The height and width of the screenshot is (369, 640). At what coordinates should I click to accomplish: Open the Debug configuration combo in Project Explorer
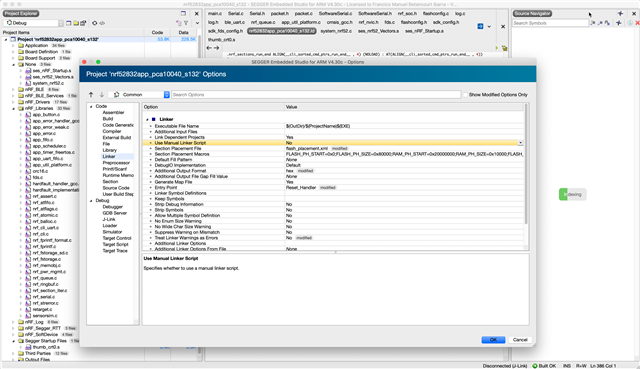point(33,23)
